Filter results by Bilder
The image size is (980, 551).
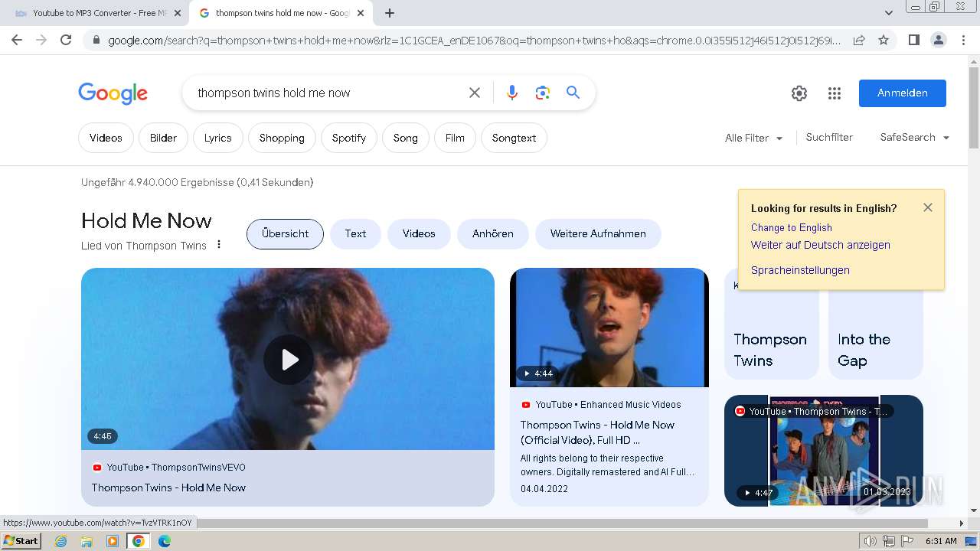(163, 138)
